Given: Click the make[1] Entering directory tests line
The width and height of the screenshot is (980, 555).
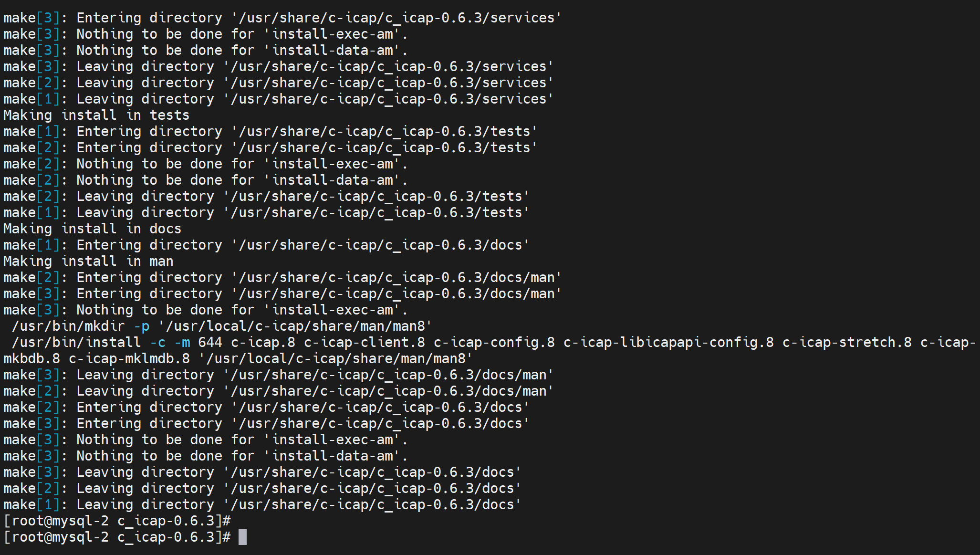Looking at the screenshot, I should [x=270, y=131].
